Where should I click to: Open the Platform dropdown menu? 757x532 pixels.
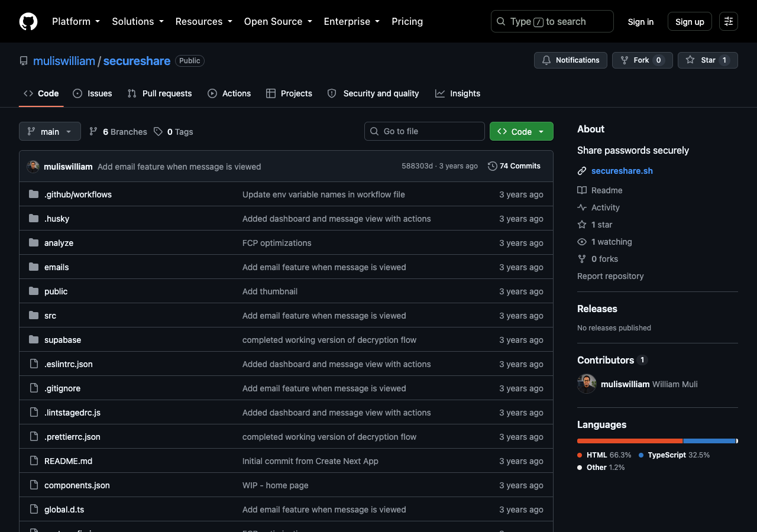coord(76,21)
